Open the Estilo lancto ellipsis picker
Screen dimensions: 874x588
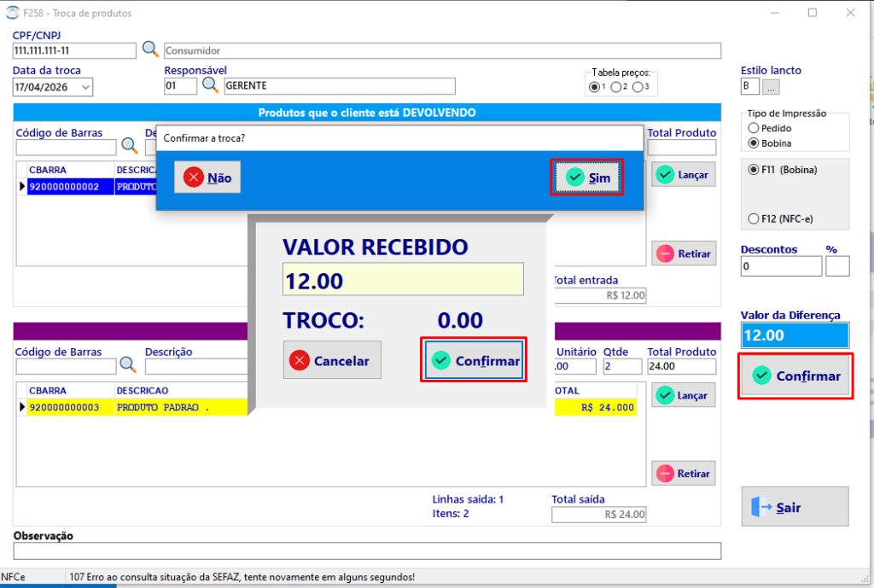pyautogui.click(x=771, y=88)
